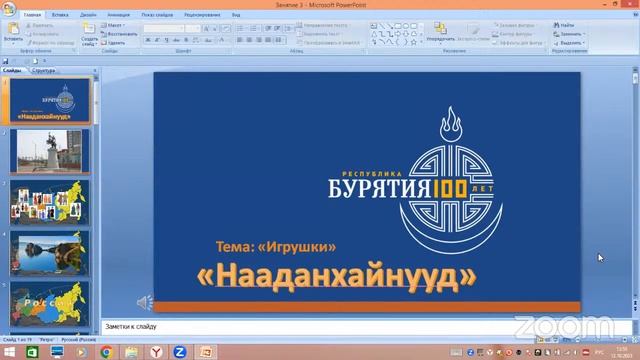Image resolution: width=640 pixels, height=360 pixels.
Task: Click into the Заметки к слайду notes field
Action: tap(366, 327)
